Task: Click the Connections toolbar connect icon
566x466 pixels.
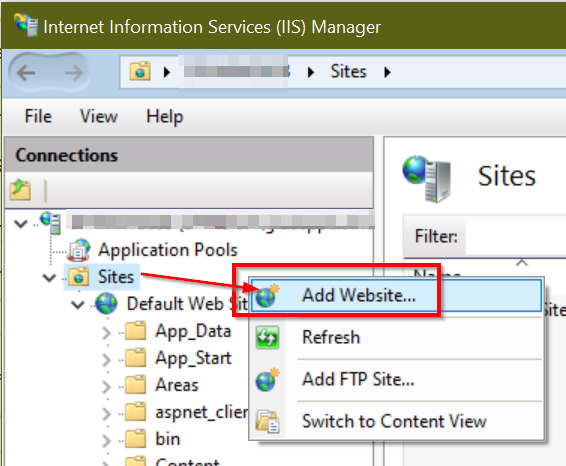Action: point(20,190)
